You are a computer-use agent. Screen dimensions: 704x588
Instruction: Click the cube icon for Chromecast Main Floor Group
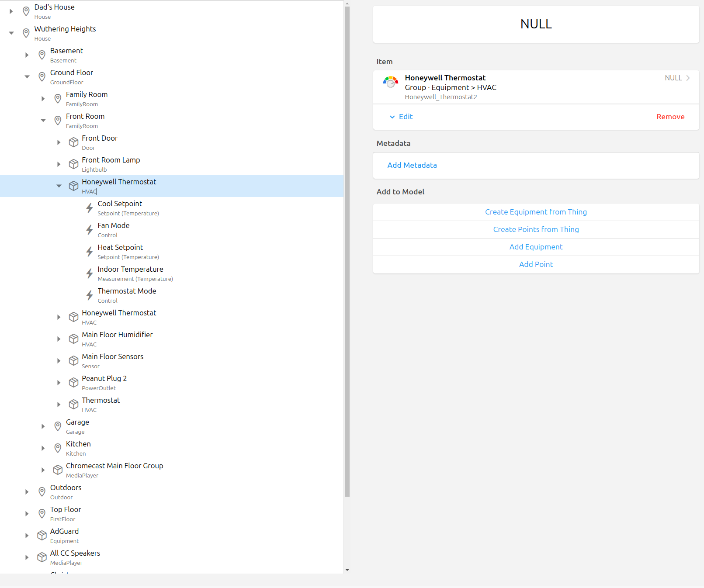[x=58, y=470]
